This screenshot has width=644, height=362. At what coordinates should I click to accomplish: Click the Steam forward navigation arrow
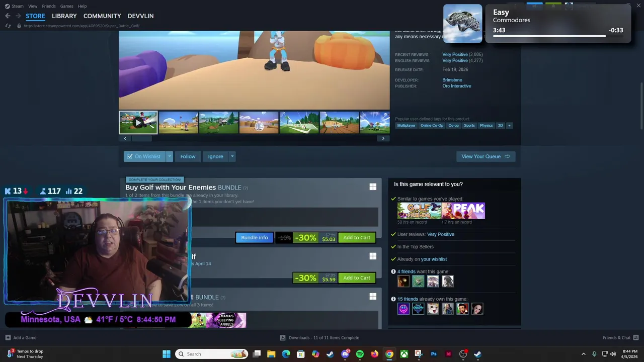tap(18, 16)
